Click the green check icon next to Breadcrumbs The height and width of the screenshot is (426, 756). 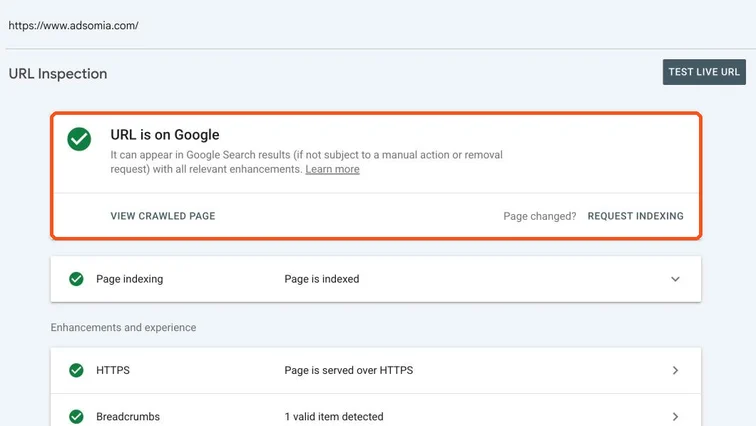click(x=76, y=416)
